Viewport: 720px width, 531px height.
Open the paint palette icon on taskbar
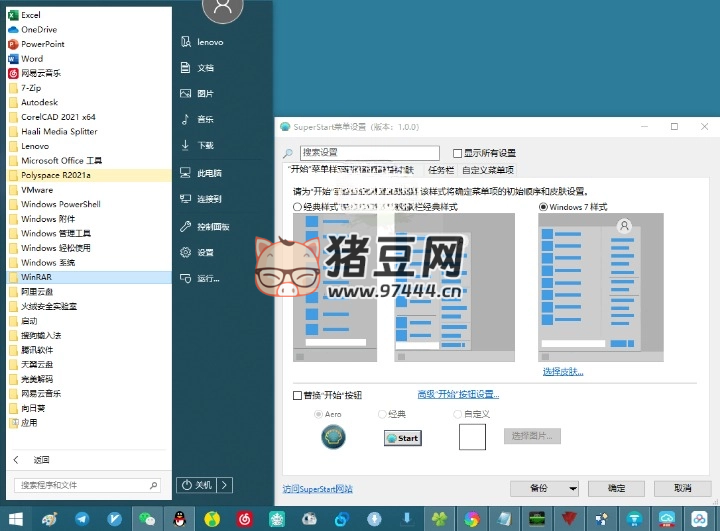click(50, 519)
